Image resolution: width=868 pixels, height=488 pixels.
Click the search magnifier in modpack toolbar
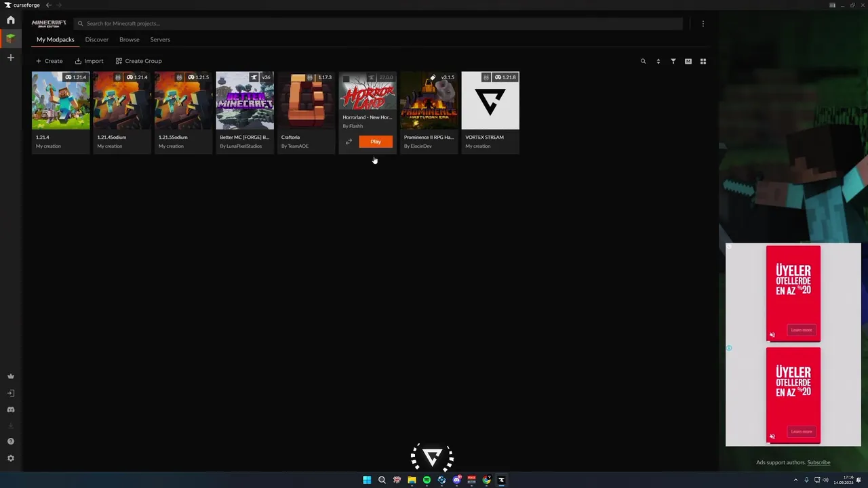click(643, 61)
